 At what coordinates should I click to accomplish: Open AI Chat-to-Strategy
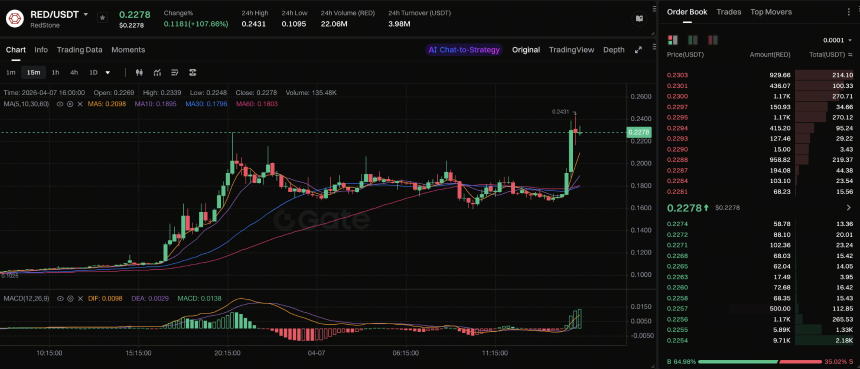coord(464,50)
